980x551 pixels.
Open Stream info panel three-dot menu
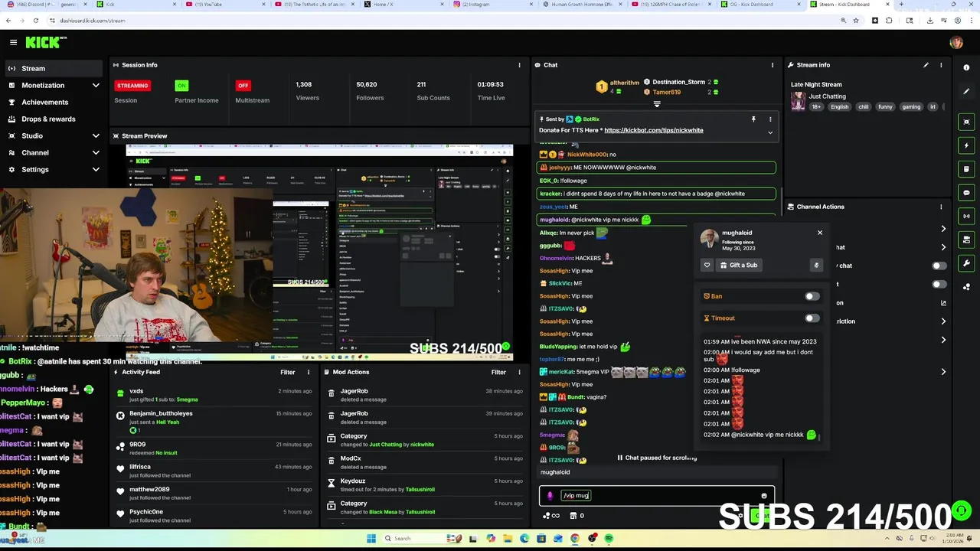[941, 65]
